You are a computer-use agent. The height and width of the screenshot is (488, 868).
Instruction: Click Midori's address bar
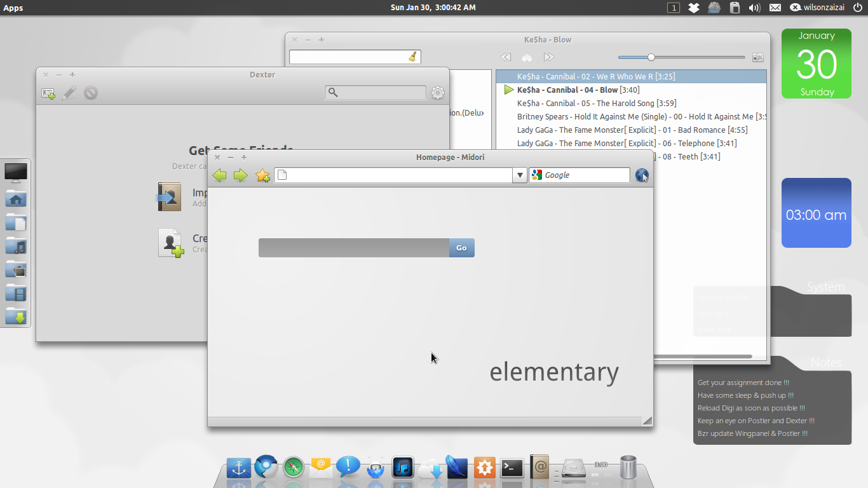(x=393, y=175)
